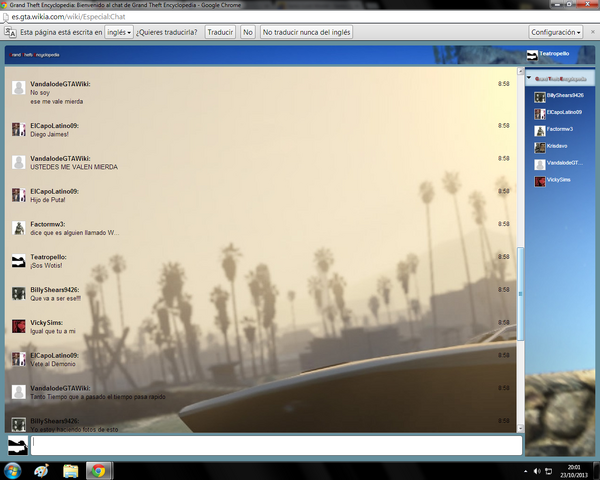Viewport: 600px width, 480px height.
Task: Open Paint from the taskbar
Action: point(41,471)
